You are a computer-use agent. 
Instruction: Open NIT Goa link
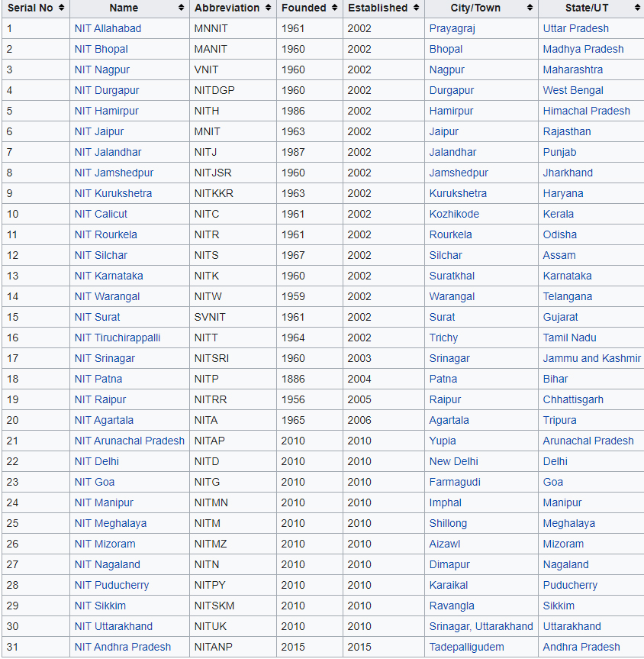click(x=95, y=482)
